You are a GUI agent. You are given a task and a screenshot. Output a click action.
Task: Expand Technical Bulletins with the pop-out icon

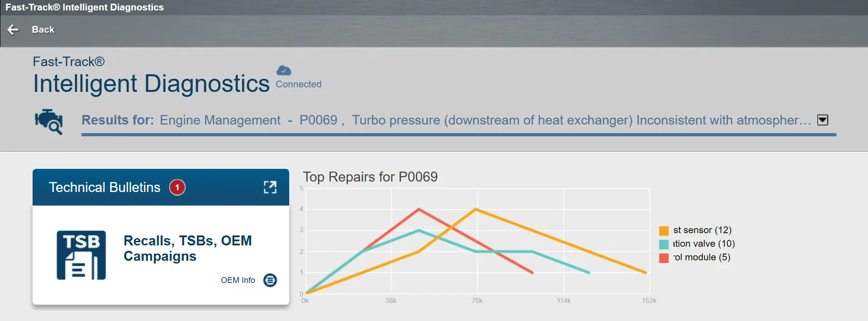coord(270,187)
